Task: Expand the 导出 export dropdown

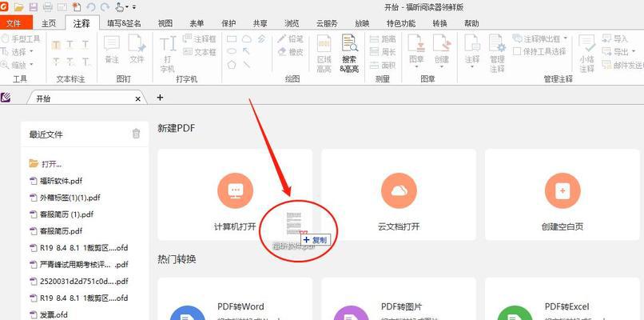Action: tap(634, 52)
